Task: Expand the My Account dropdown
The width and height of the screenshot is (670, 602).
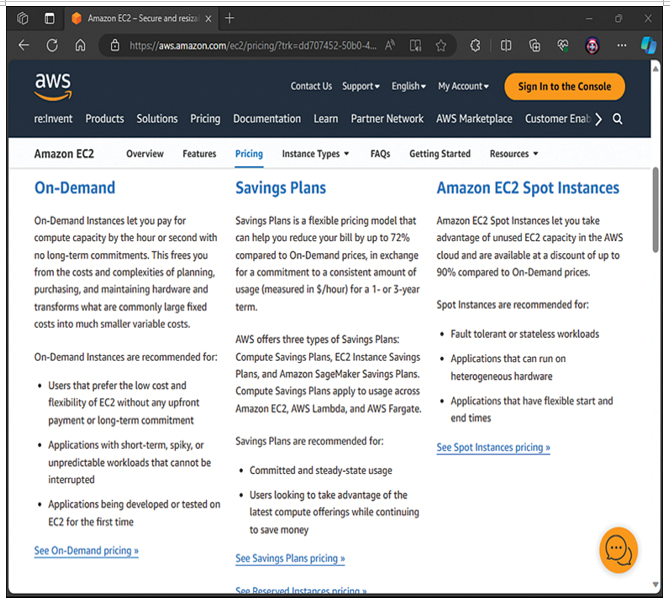Action: (463, 86)
